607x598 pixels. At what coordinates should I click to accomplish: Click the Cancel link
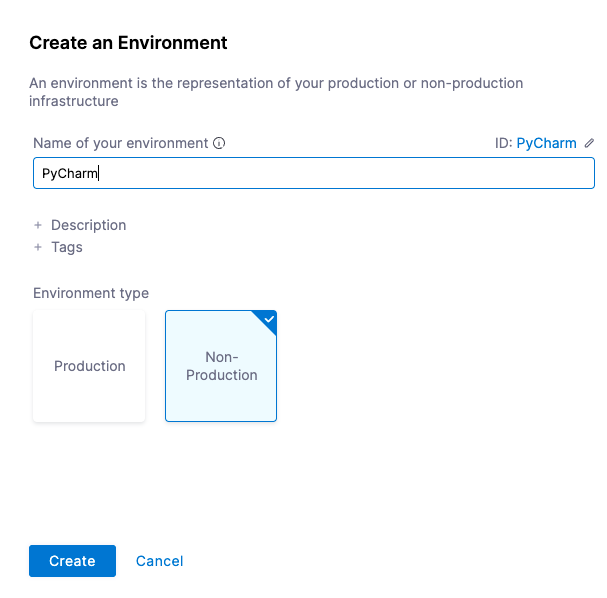pos(159,561)
